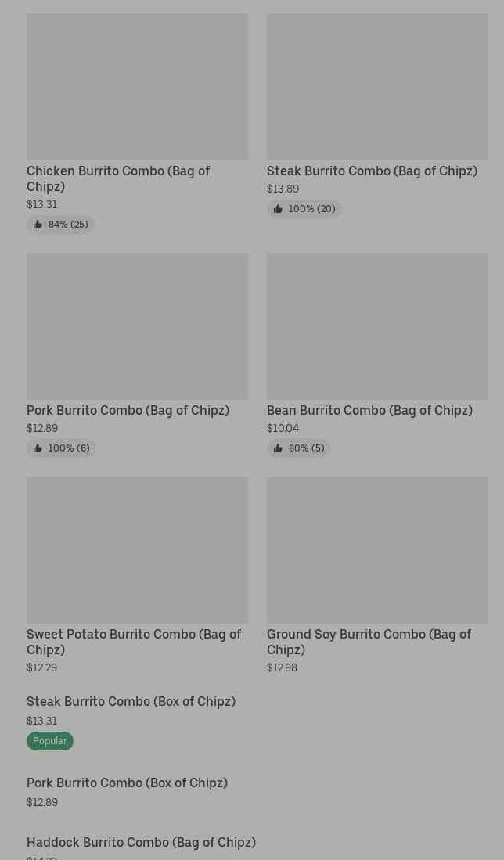This screenshot has width=504, height=860.
Task: Select Pork Burrito Combo (Box of Chipz)
Action: coord(127,783)
